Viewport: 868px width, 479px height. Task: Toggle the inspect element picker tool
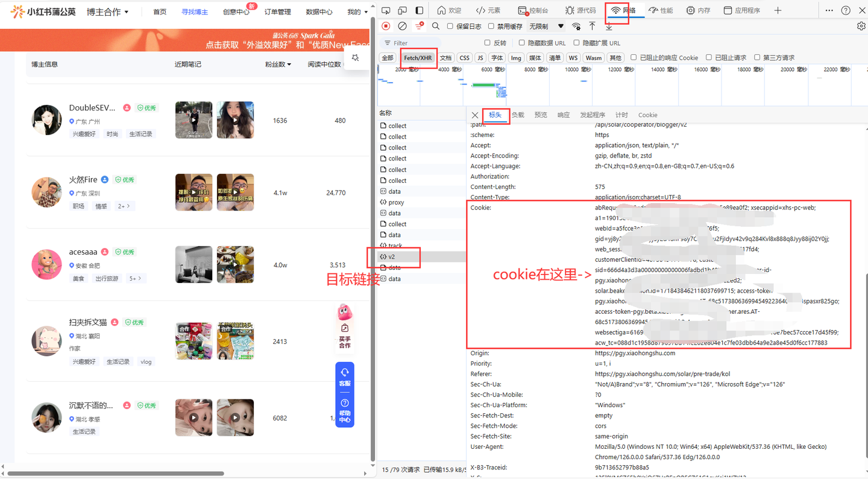pyautogui.click(x=386, y=10)
